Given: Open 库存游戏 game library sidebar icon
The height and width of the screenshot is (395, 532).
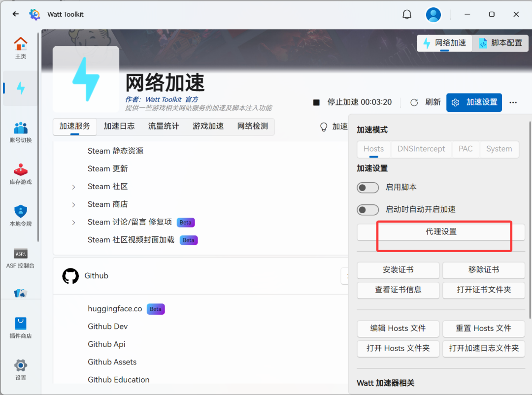Looking at the screenshot, I should 21,174.
